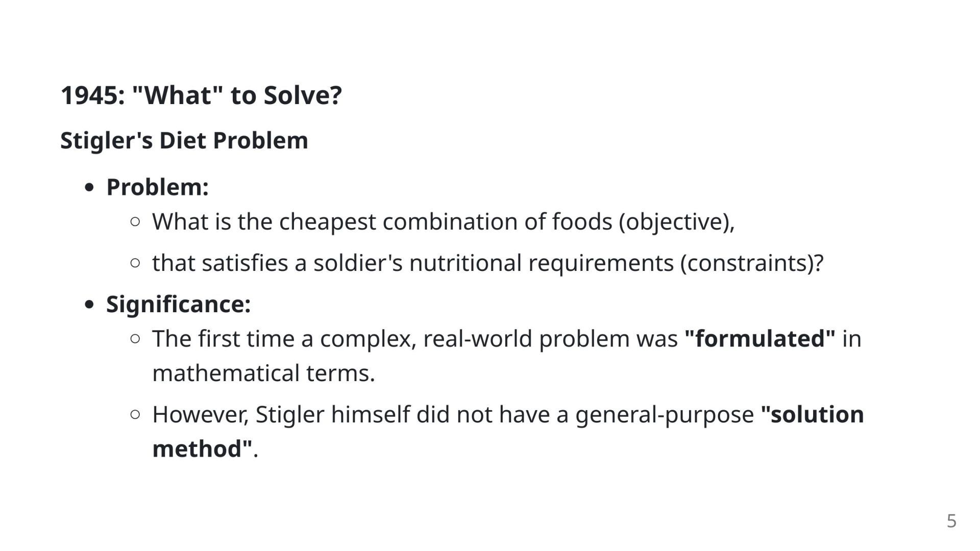This screenshot has width=980, height=551.
Task: Select the text 'mathematical terms.'
Action: [263, 373]
